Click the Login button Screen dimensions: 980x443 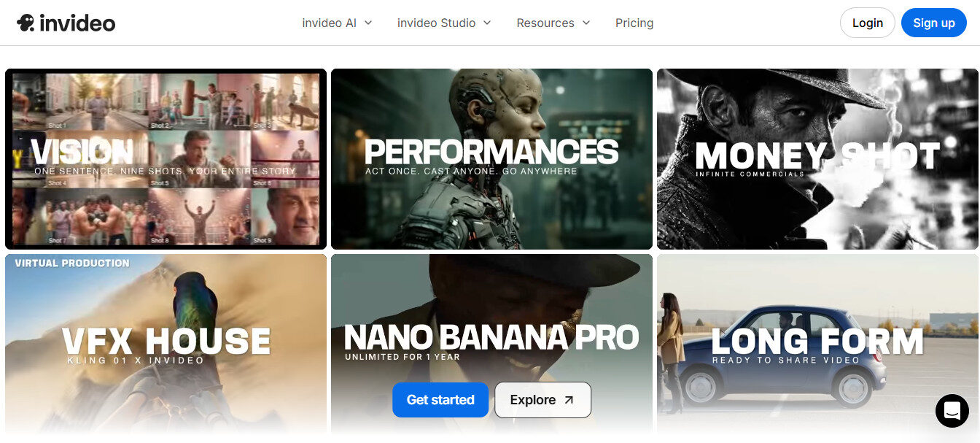tap(868, 23)
